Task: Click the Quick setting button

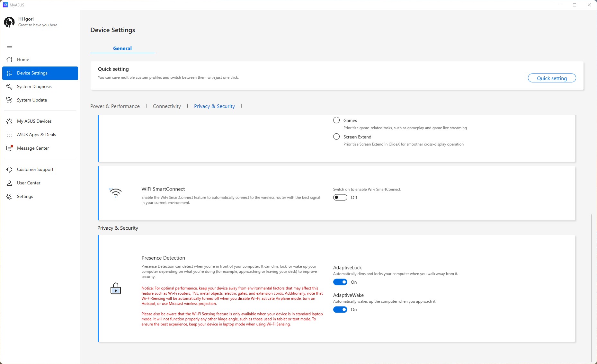Action: 552,78
